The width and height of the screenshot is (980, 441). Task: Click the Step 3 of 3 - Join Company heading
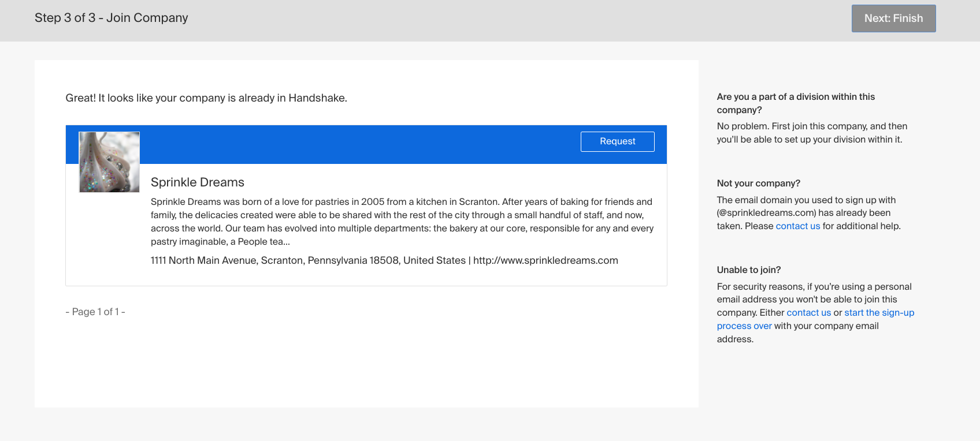tap(112, 18)
